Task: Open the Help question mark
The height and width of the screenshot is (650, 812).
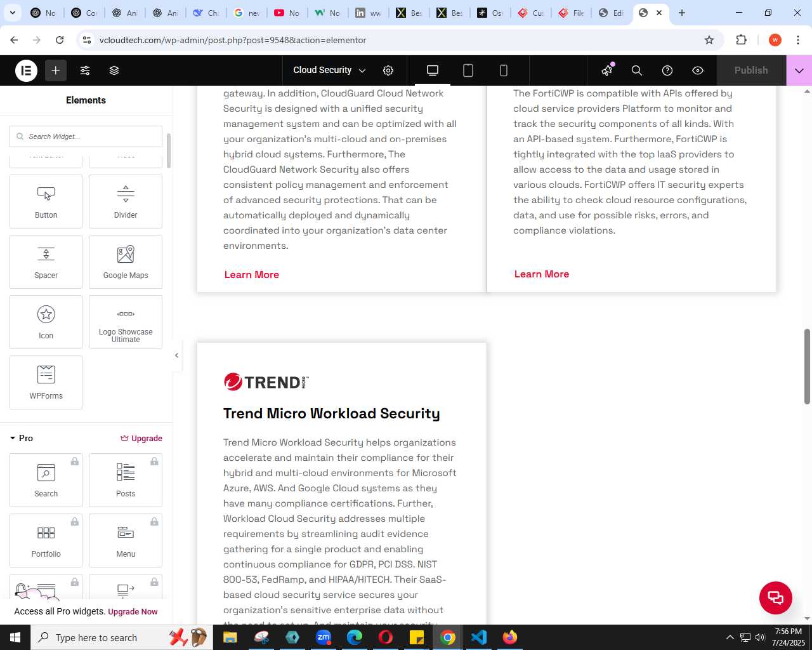Action: (667, 70)
